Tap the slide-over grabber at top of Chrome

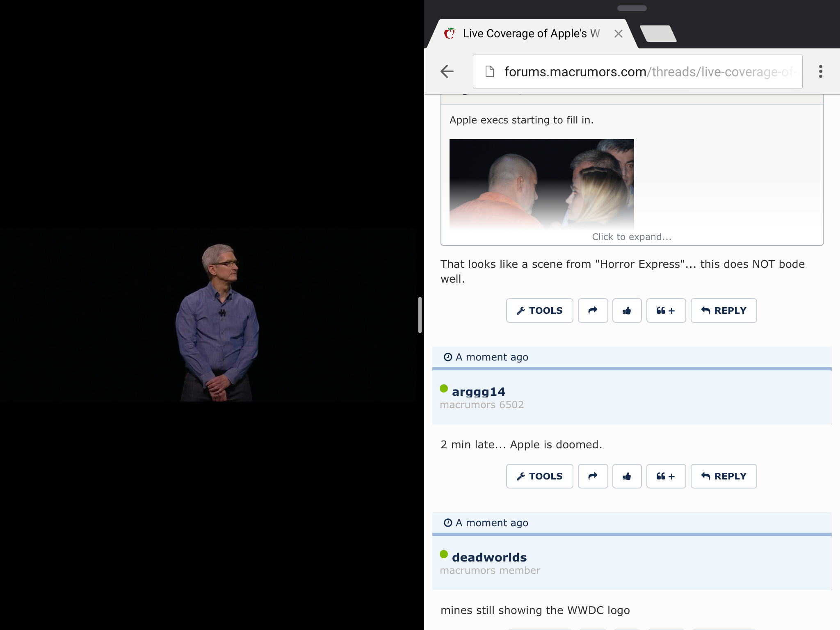pyautogui.click(x=632, y=8)
